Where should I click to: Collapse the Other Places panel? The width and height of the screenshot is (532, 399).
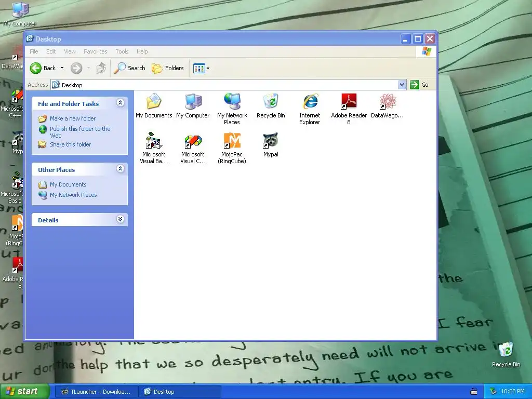click(x=120, y=169)
